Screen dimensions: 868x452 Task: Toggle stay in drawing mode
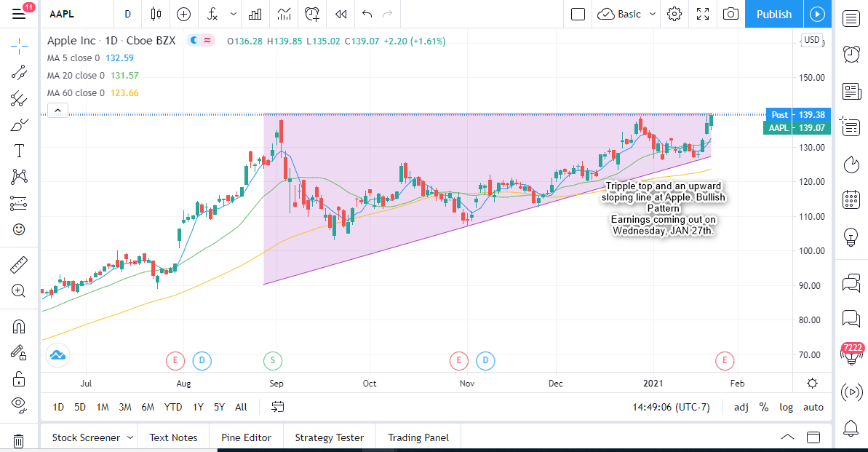[19, 353]
